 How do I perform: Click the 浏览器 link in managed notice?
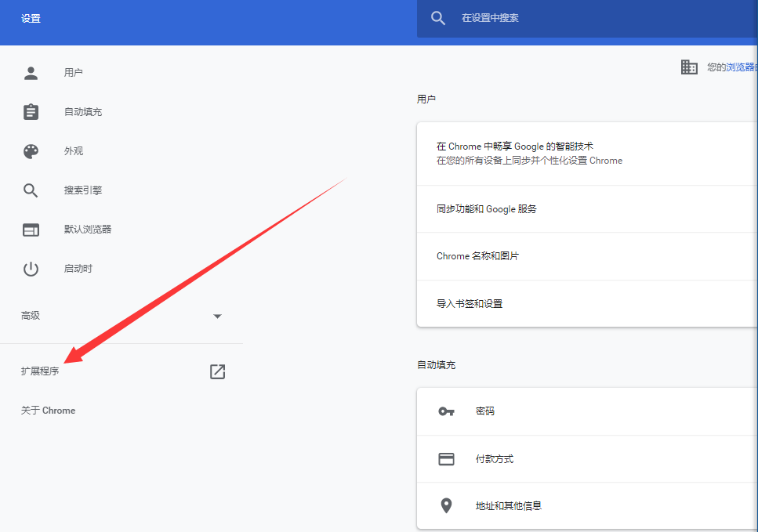741,67
